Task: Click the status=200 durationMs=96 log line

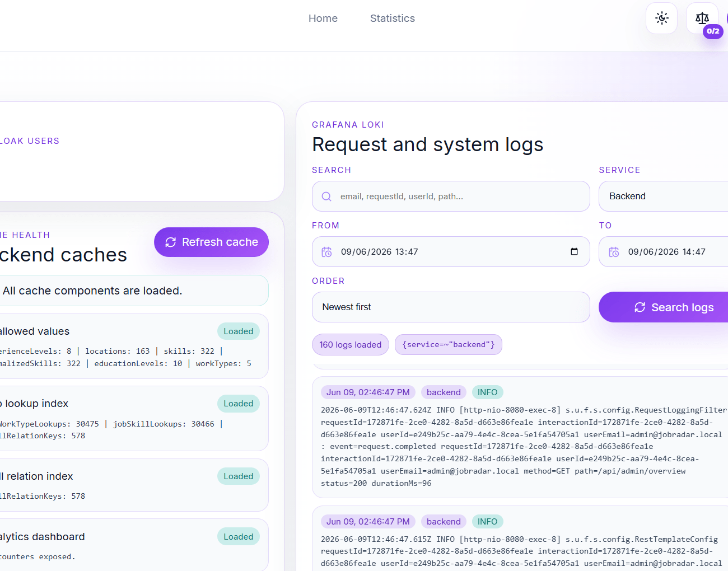Action: click(x=376, y=483)
